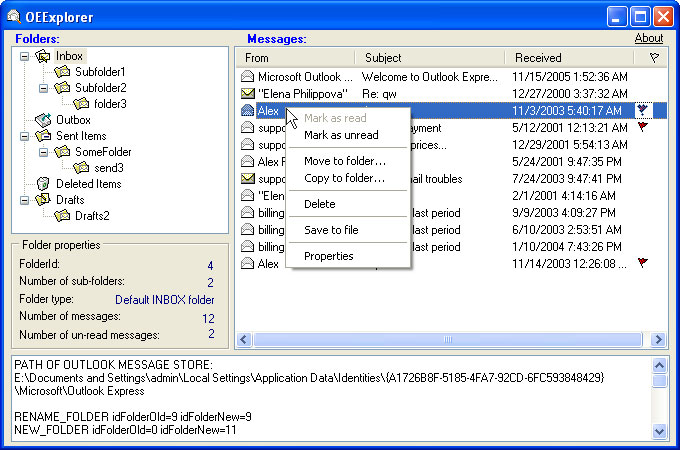This screenshot has height=450, width=680.
Task: Click the send3 folder icon
Action: coord(81,168)
